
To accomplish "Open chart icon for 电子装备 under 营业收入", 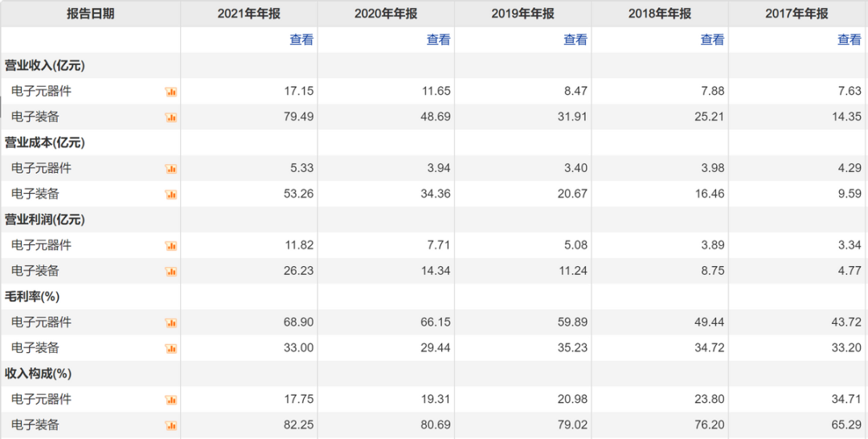I will [x=171, y=117].
